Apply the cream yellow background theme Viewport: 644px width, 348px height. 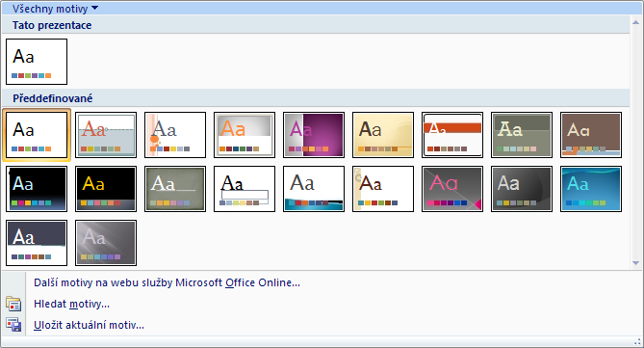(x=383, y=135)
